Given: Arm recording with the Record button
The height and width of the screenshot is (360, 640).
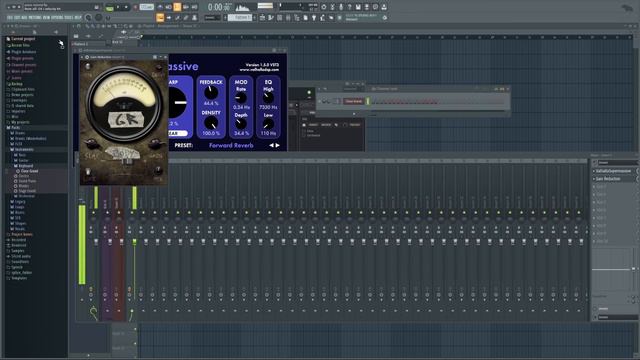Looking at the screenshot, I should click(135, 7).
